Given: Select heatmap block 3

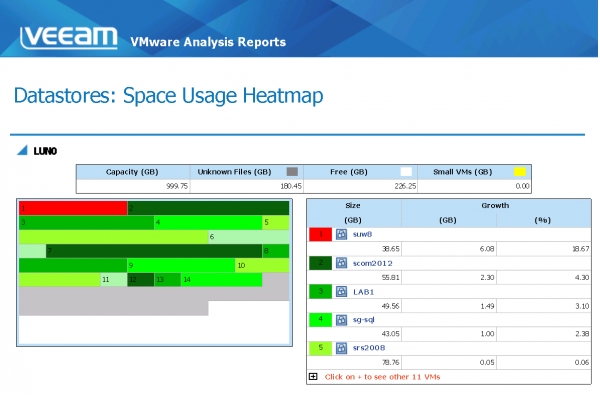Looking at the screenshot, I should 86,222.
